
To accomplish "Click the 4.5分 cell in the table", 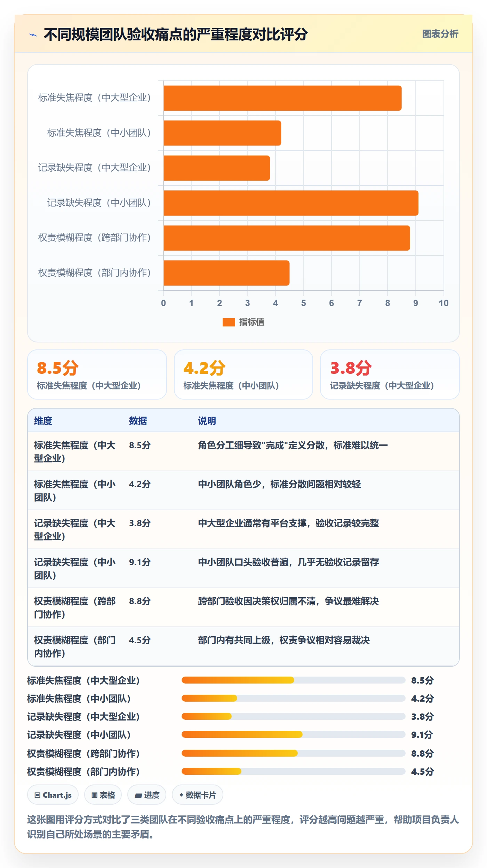I will tap(140, 640).
